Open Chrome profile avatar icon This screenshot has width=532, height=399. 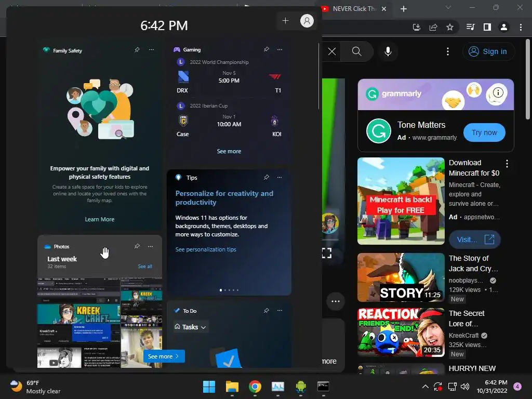click(x=504, y=27)
